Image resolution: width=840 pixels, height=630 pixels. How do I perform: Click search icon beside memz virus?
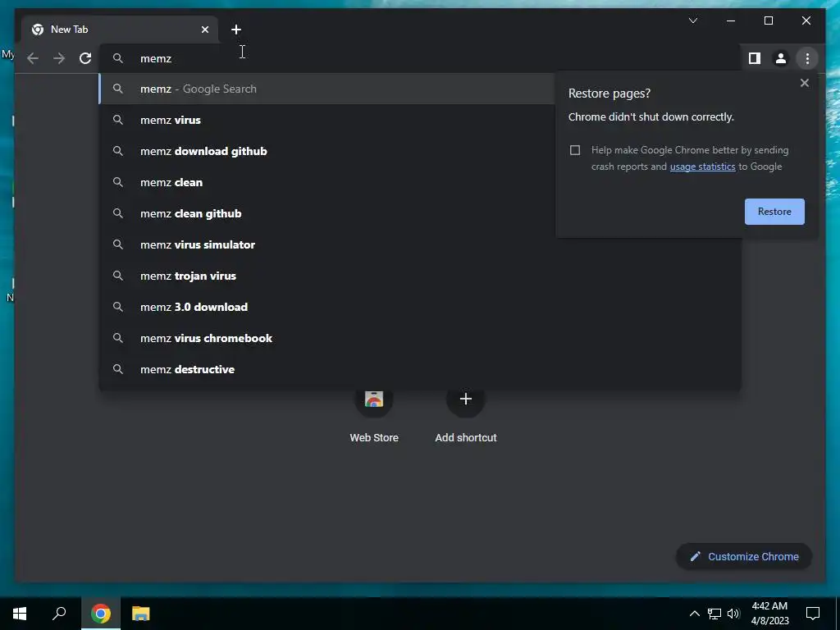[118, 120]
